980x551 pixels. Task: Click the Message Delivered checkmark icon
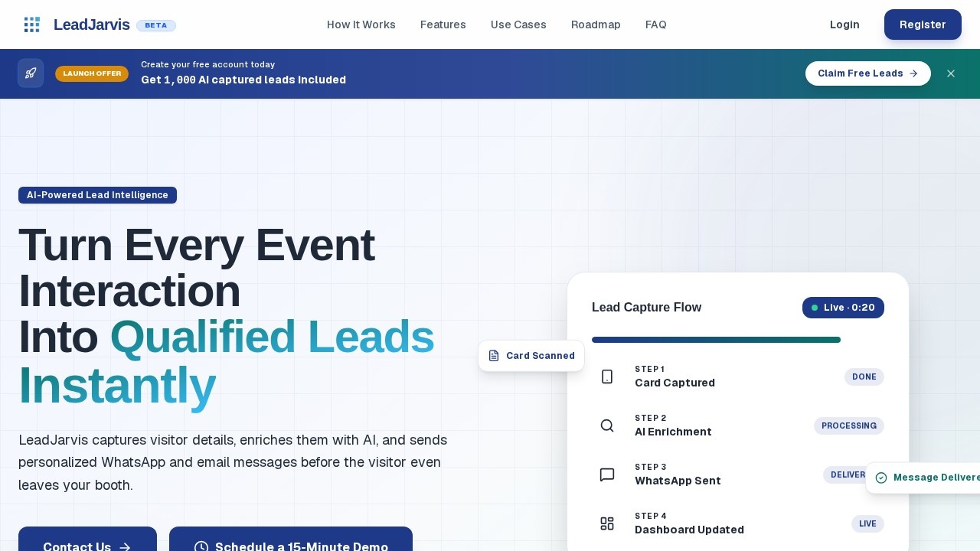pyautogui.click(x=881, y=478)
